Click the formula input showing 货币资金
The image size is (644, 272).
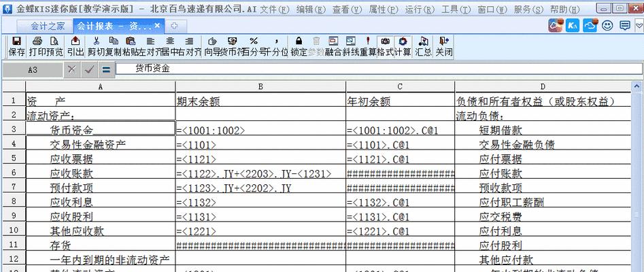coord(379,69)
